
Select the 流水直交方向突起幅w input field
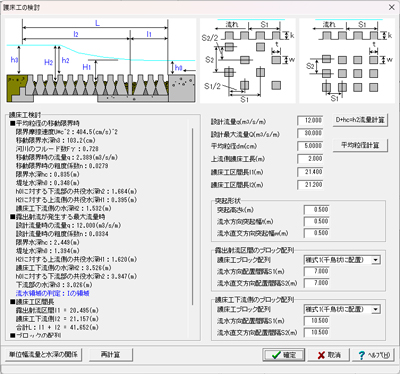coord(316,233)
